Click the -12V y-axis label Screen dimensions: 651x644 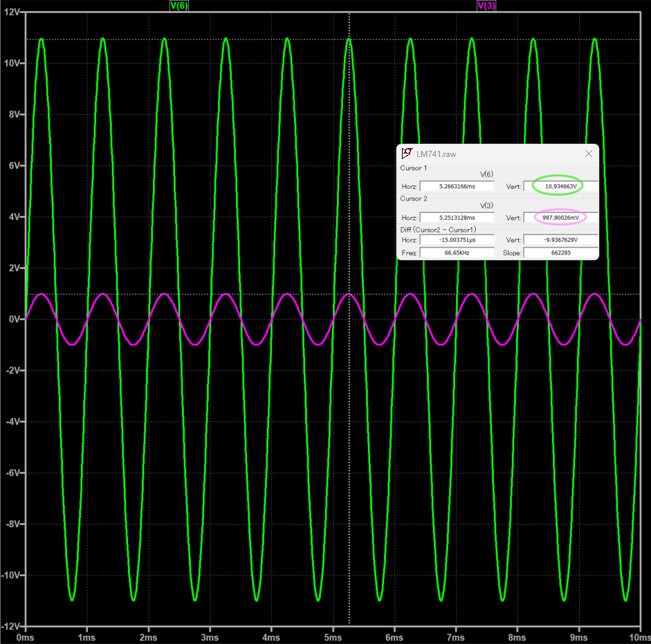tap(10, 626)
